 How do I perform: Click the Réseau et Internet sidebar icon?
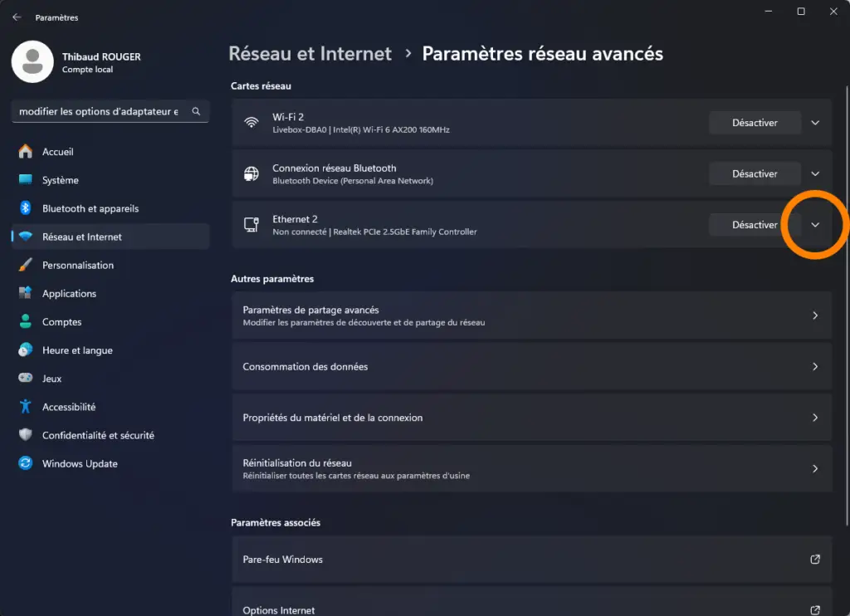(26, 237)
